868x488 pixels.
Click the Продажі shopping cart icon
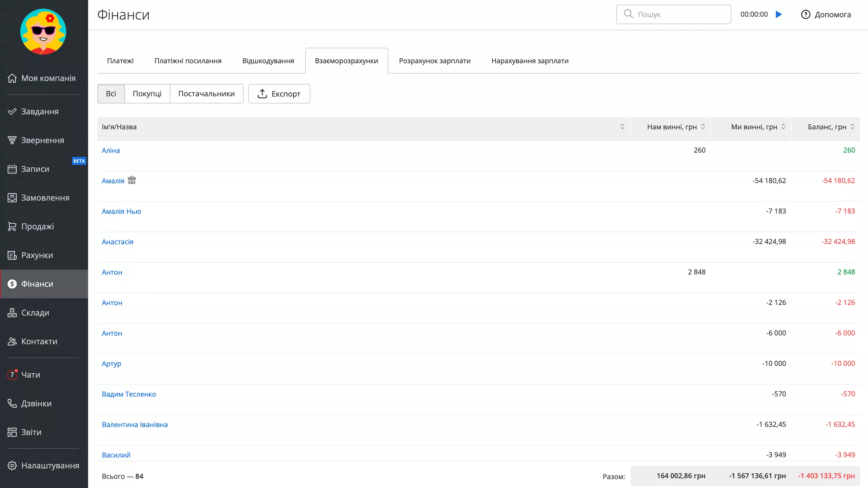[12, 226]
